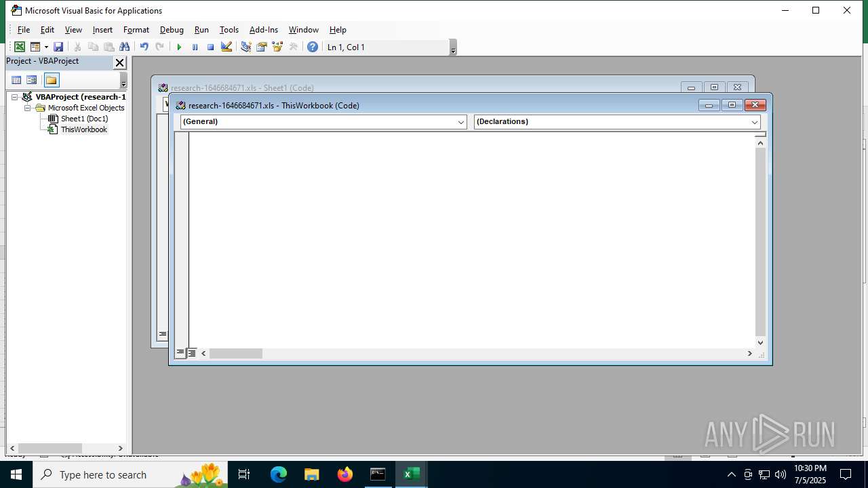
Task: Open the main toolbar options arrow
Action: pyautogui.click(x=453, y=47)
